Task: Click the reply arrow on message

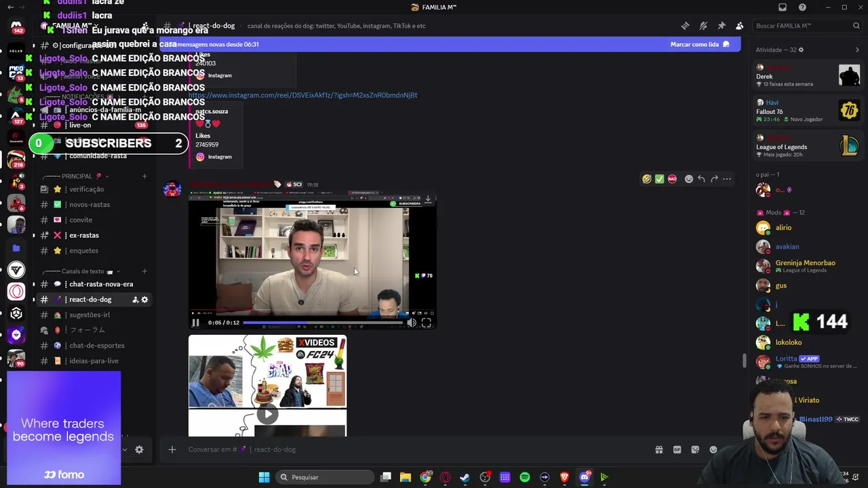Action: pyautogui.click(x=701, y=179)
